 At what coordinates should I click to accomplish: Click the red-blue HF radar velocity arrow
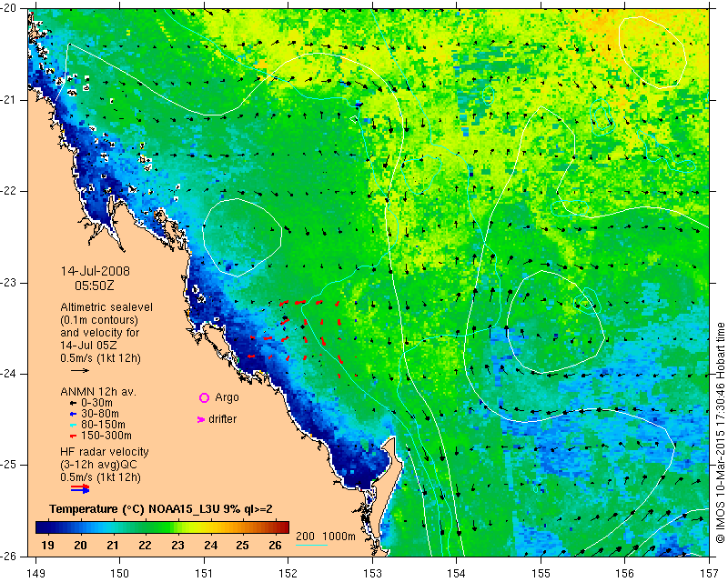click(x=80, y=489)
